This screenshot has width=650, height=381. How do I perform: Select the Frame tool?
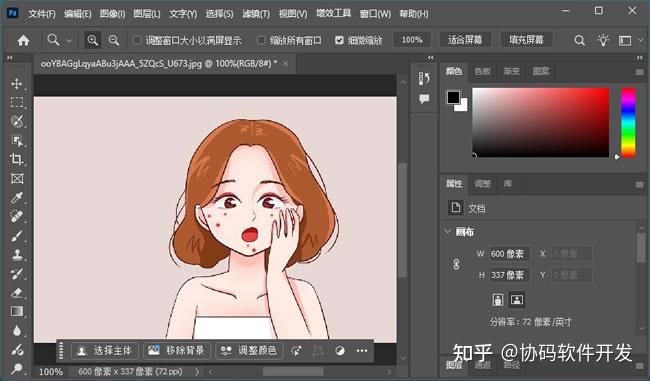click(17, 179)
